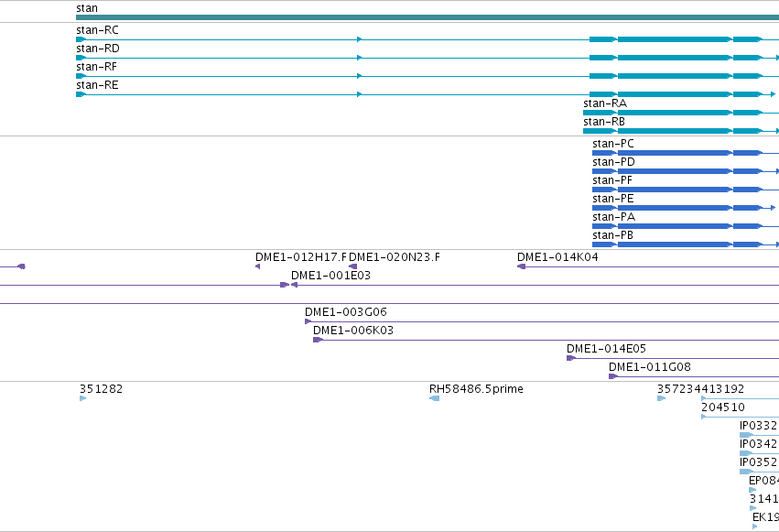Select transcript stan-RE label

[97, 85]
